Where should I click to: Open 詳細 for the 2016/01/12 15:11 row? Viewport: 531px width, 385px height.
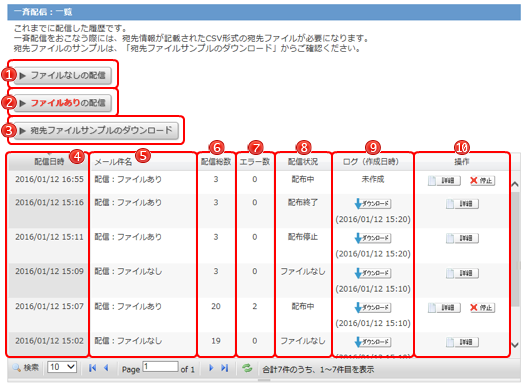[x=462, y=238]
